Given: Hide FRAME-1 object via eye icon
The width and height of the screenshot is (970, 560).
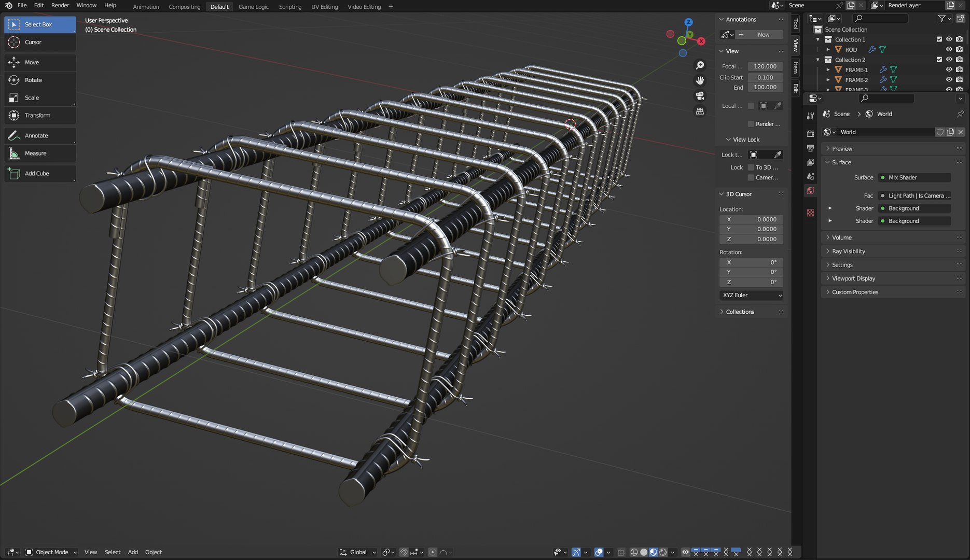Looking at the screenshot, I should (x=949, y=69).
